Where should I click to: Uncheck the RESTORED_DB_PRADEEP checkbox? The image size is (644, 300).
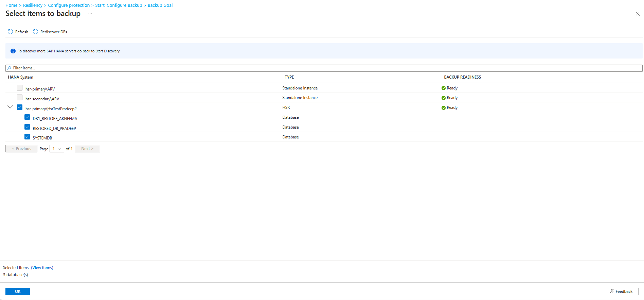coord(27,127)
